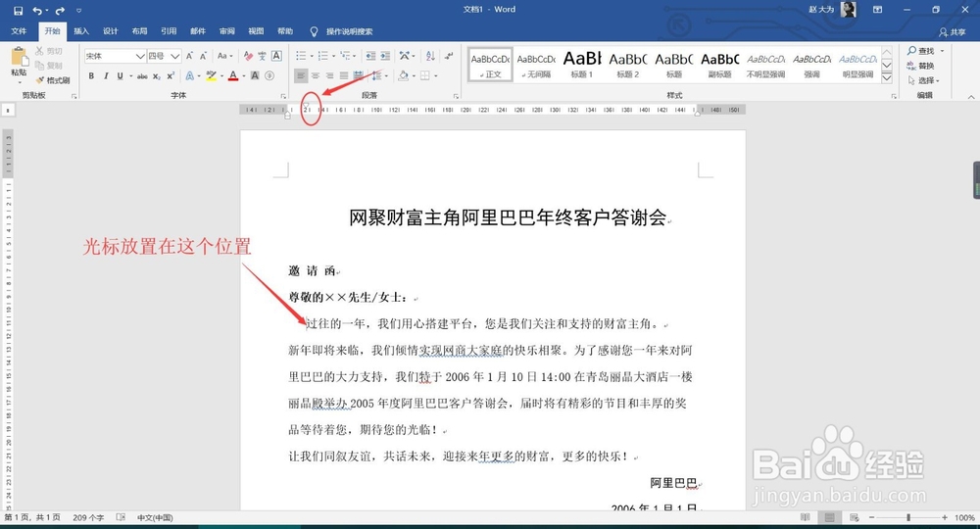Open line spacing options dropdown

click(378, 76)
